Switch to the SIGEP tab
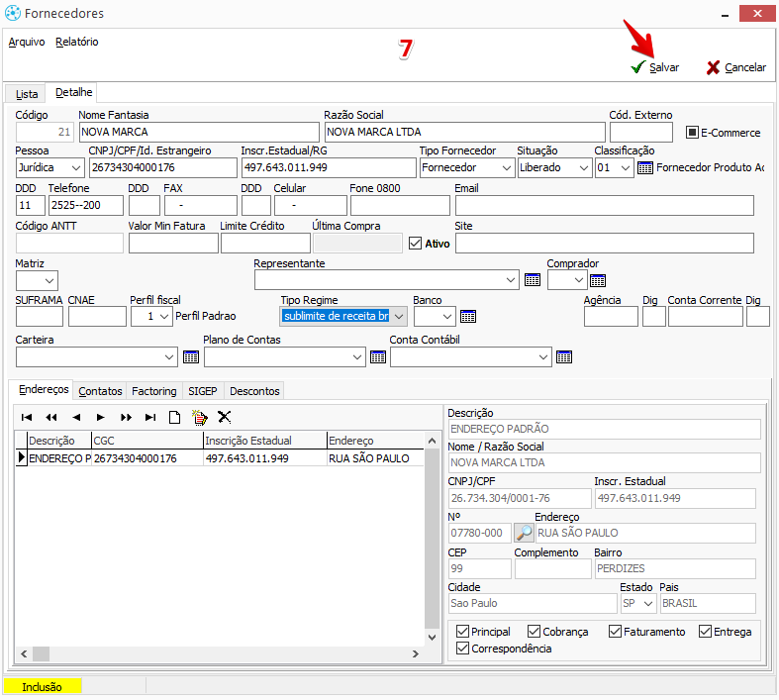 203,391
